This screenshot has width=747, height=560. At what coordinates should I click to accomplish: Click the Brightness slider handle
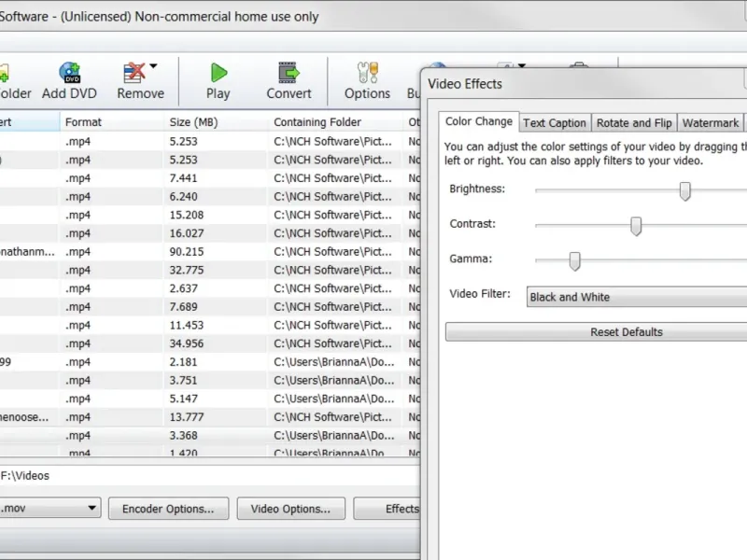tap(685, 191)
